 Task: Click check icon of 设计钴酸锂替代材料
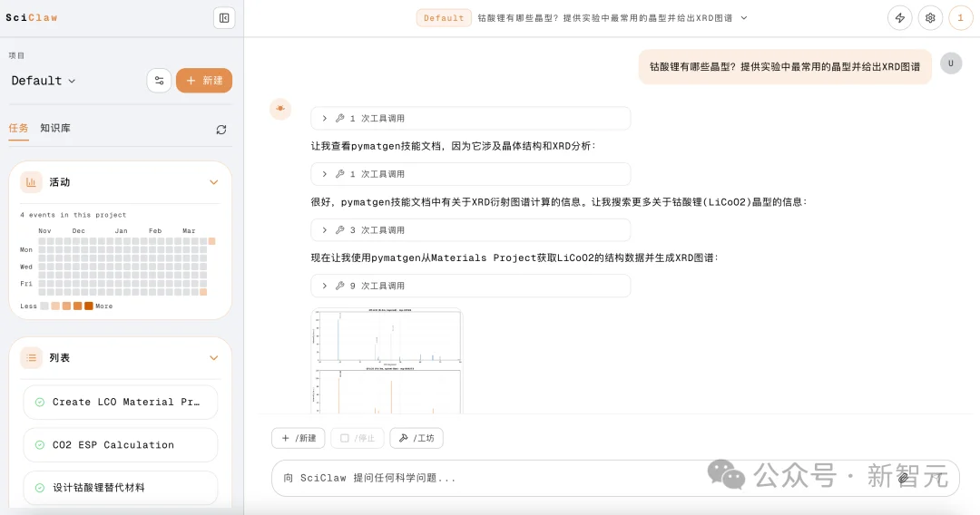point(39,488)
